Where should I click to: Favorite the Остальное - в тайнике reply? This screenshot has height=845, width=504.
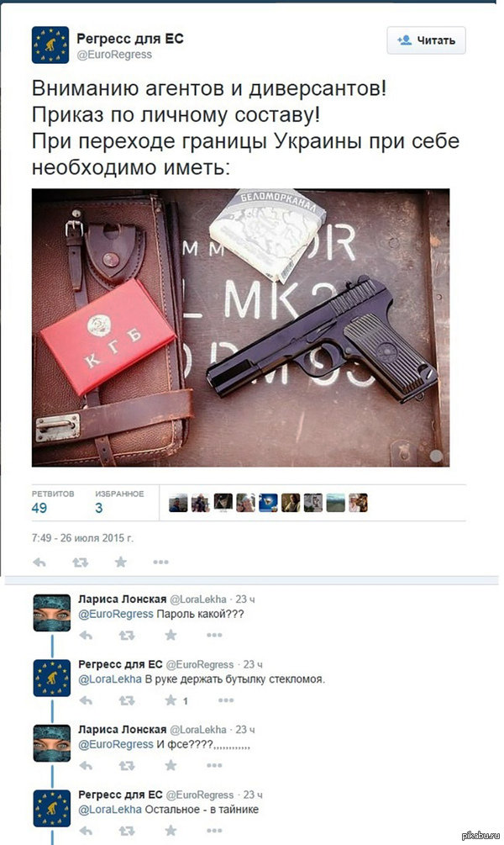tap(171, 830)
